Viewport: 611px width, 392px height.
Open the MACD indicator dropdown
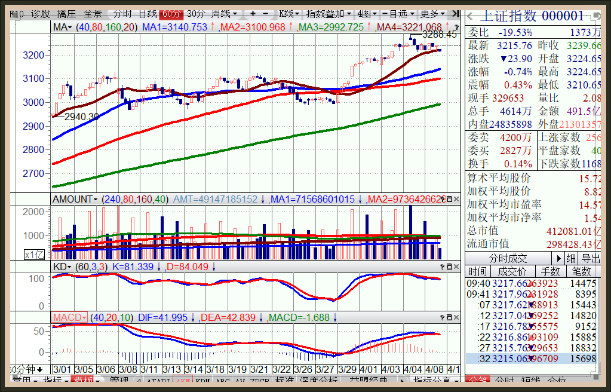tap(69, 318)
